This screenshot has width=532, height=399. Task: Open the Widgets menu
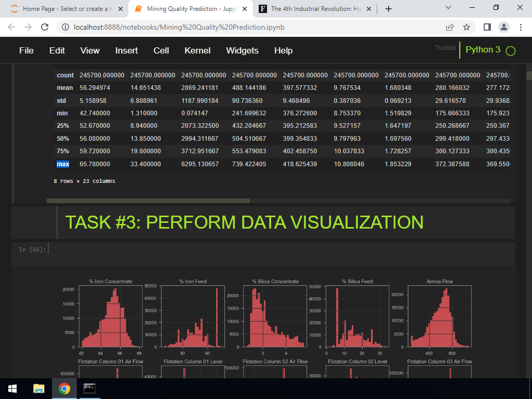pyautogui.click(x=242, y=50)
